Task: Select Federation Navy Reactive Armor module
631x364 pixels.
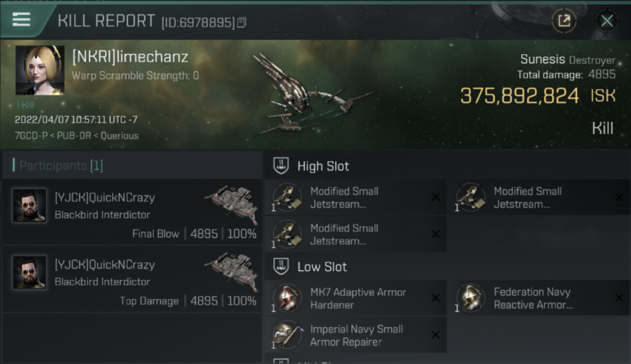Action: point(538,298)
